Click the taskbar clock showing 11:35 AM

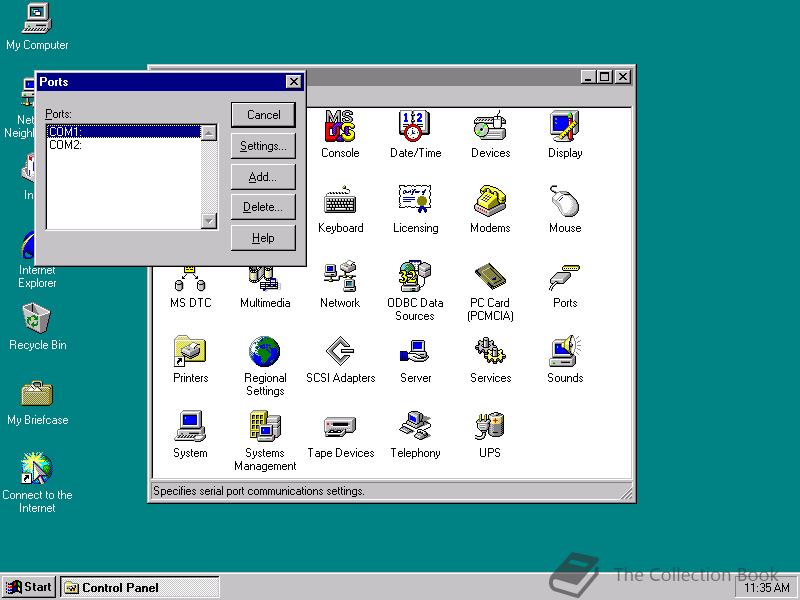pyautogui.click(x=766, y=588)
